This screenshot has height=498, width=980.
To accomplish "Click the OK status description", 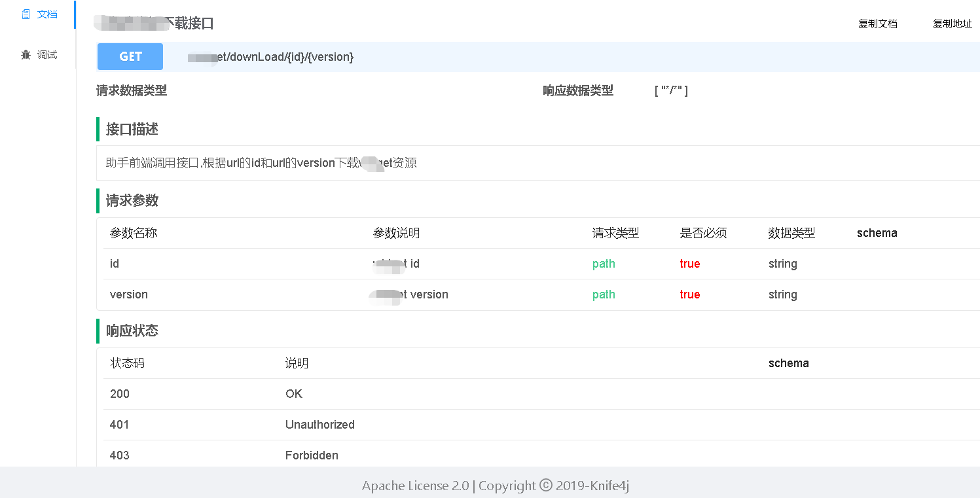I will click(294, 394).
